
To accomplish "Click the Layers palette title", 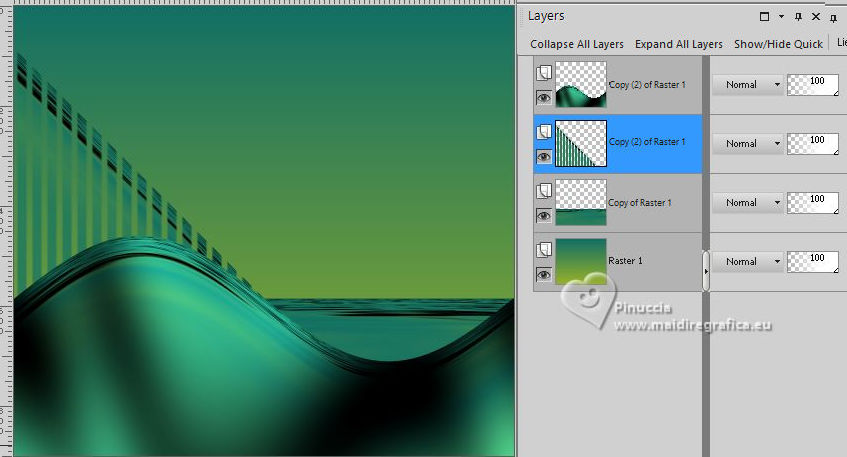I will (x=546, y=16).
